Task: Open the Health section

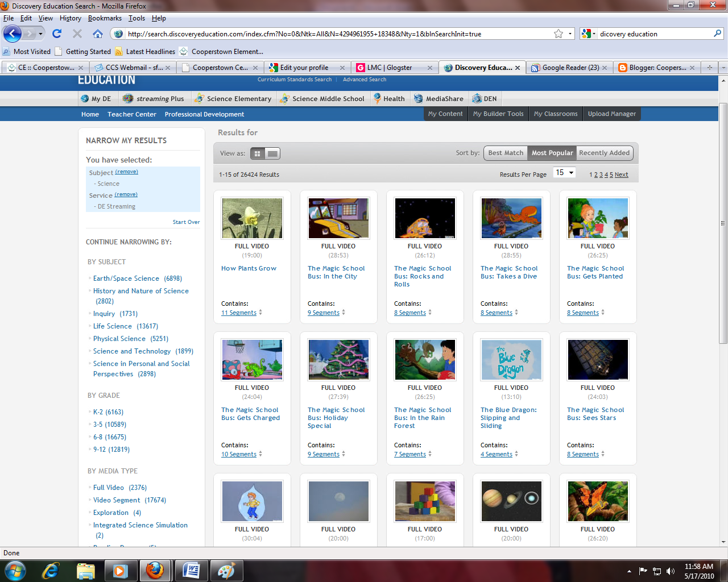Action: pyautogui.click(x=389, y=98)
